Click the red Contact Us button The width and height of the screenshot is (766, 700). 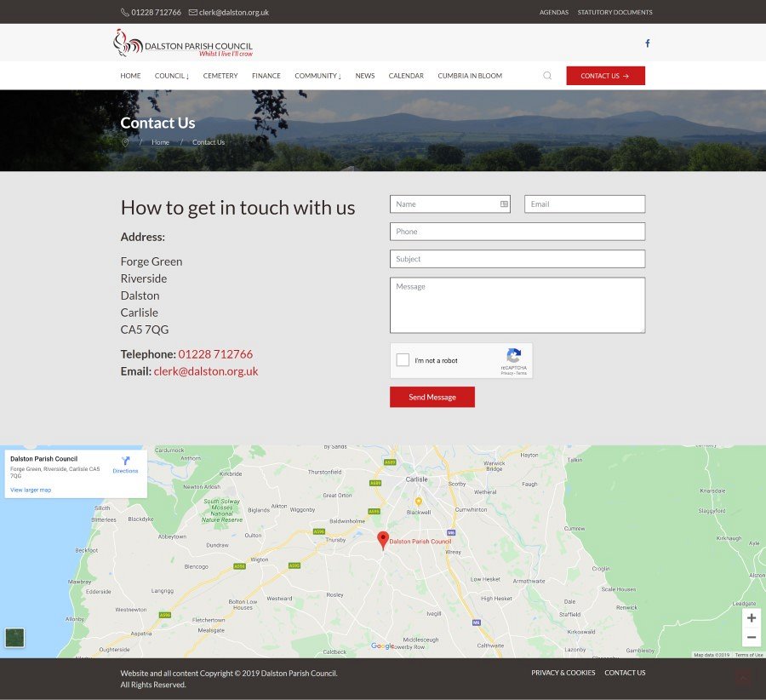tap(605, 76)
